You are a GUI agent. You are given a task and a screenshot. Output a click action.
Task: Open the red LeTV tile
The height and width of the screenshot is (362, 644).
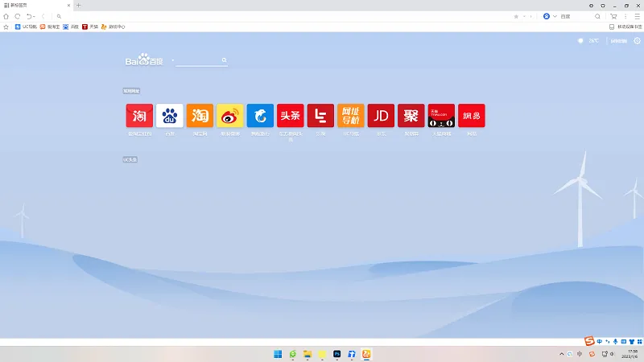tap(320, 116)
